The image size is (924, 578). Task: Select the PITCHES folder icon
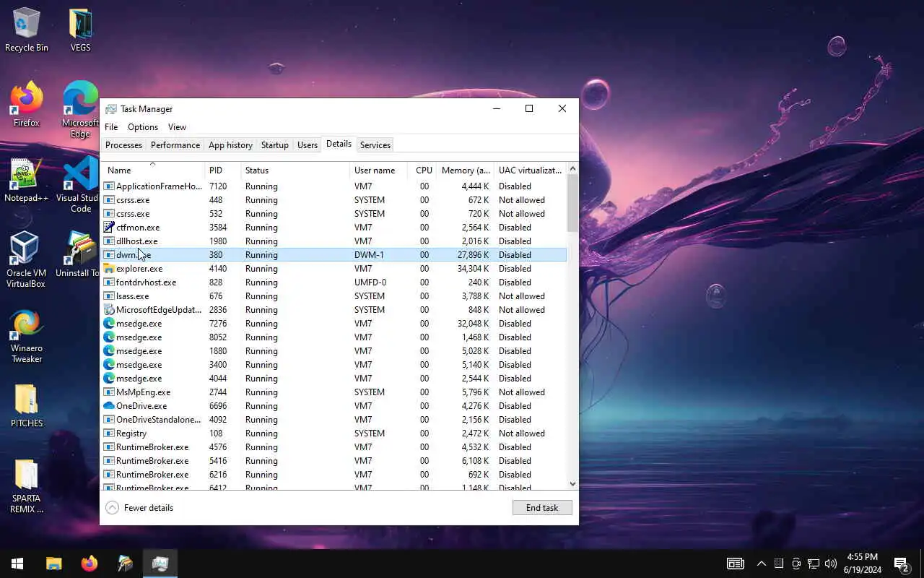pyautogui.click(x=27, y=406)
